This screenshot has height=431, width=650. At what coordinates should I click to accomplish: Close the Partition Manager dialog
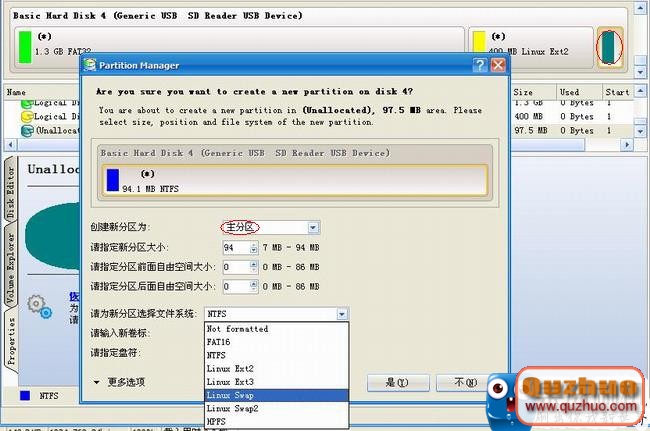point(498,65)
